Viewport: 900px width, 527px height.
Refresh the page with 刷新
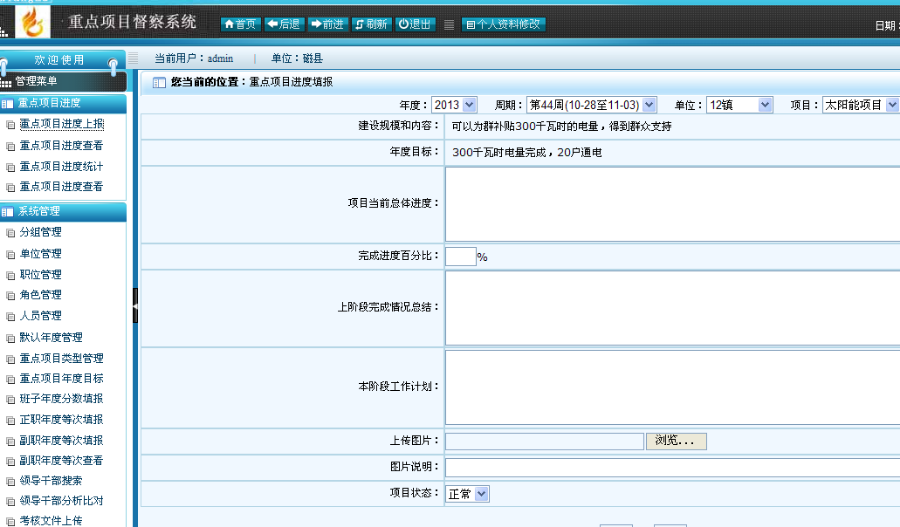click(x=371, y=24)
